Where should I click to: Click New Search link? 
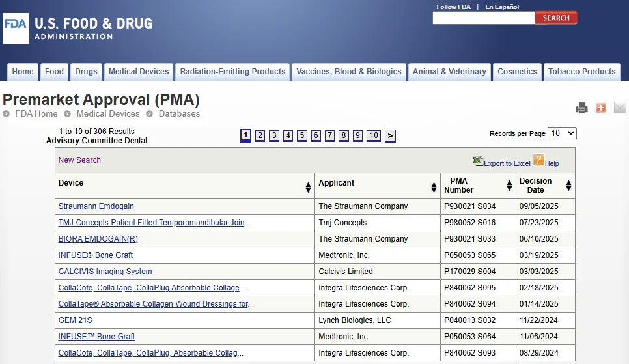coord(79,160)
